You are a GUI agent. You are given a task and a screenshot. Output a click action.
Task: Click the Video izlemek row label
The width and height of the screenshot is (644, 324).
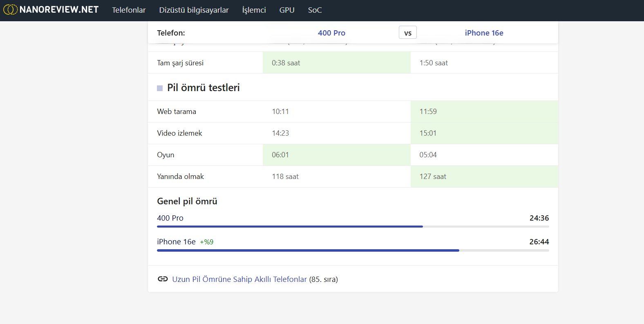point(179,133)
